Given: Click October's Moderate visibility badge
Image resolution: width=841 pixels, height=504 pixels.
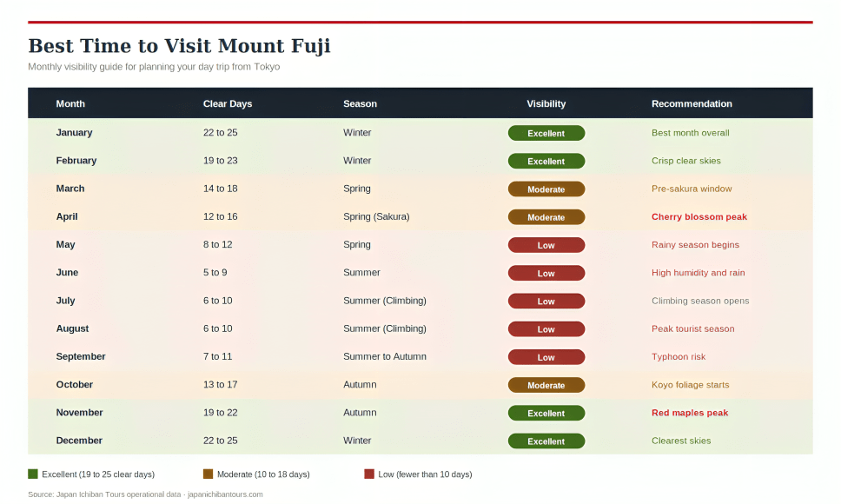Looking at the screenshot, I should coord(546,385).
